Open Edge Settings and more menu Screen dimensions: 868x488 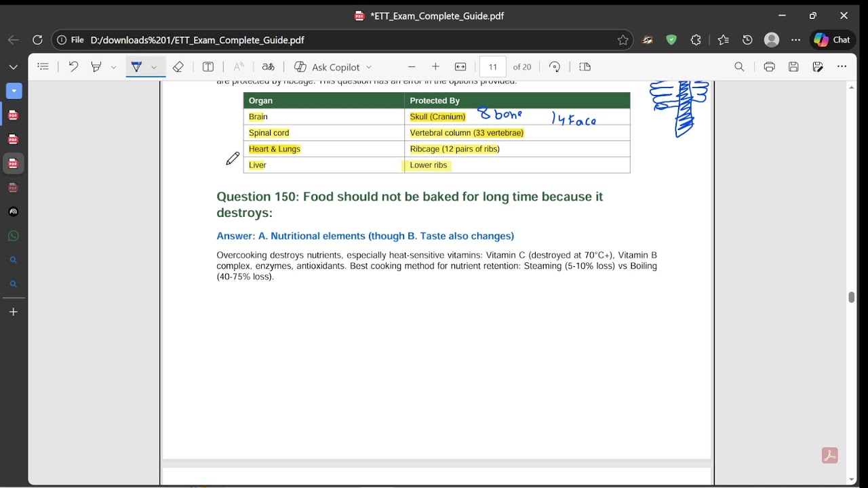pyautogui.click(x=795, y=40)
